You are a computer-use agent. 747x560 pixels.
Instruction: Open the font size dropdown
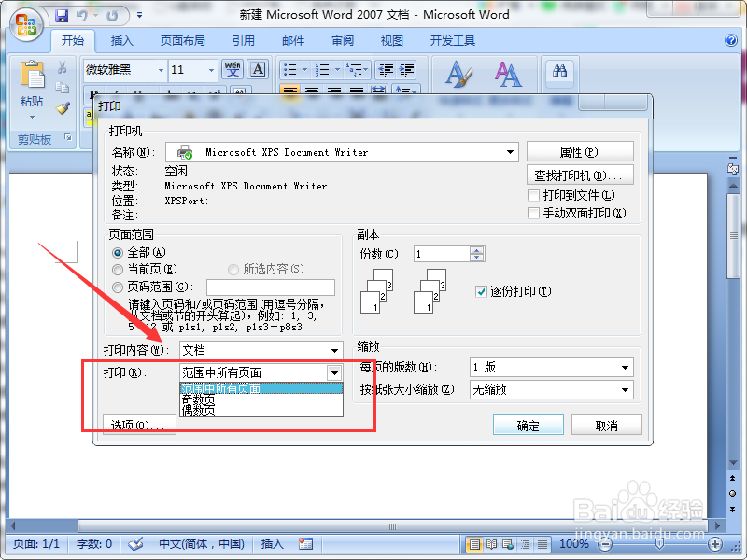(x=211, y=70)
